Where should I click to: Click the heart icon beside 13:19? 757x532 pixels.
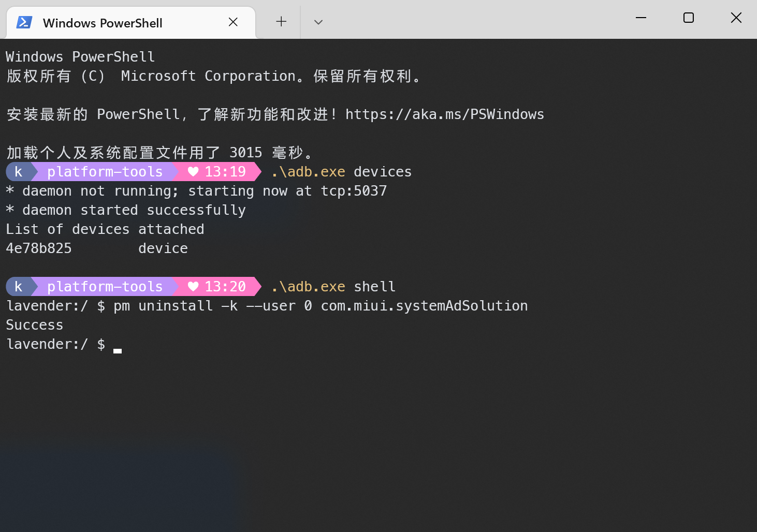coord(193,172)
